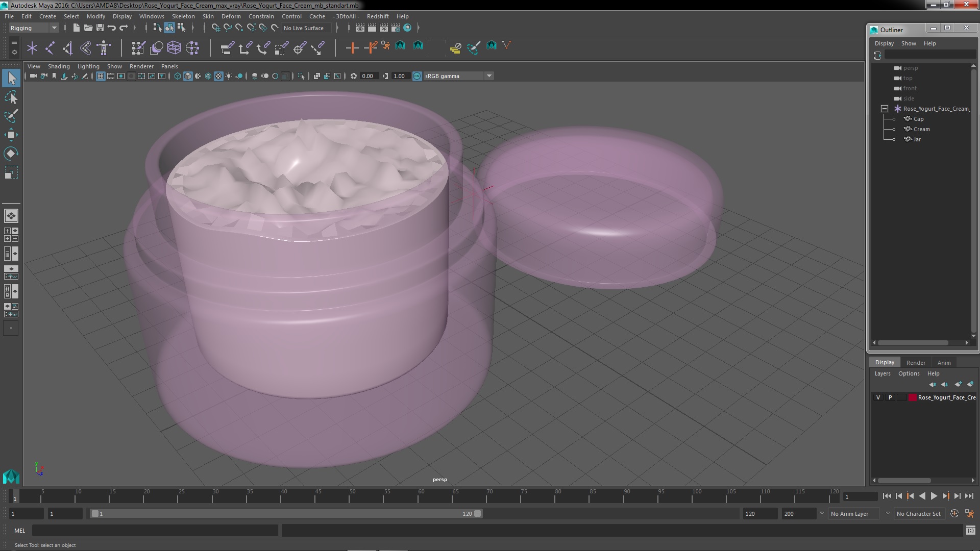The image size is (980, 551).
Task: Click the Insert Joint tool shelf icon
Action: (50, 48)
